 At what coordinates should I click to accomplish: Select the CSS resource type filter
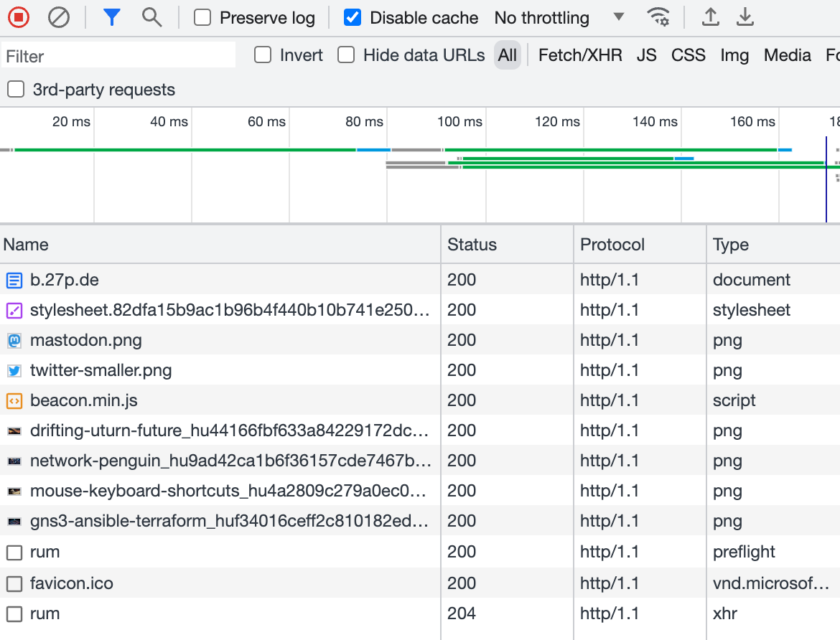point(688,55)
